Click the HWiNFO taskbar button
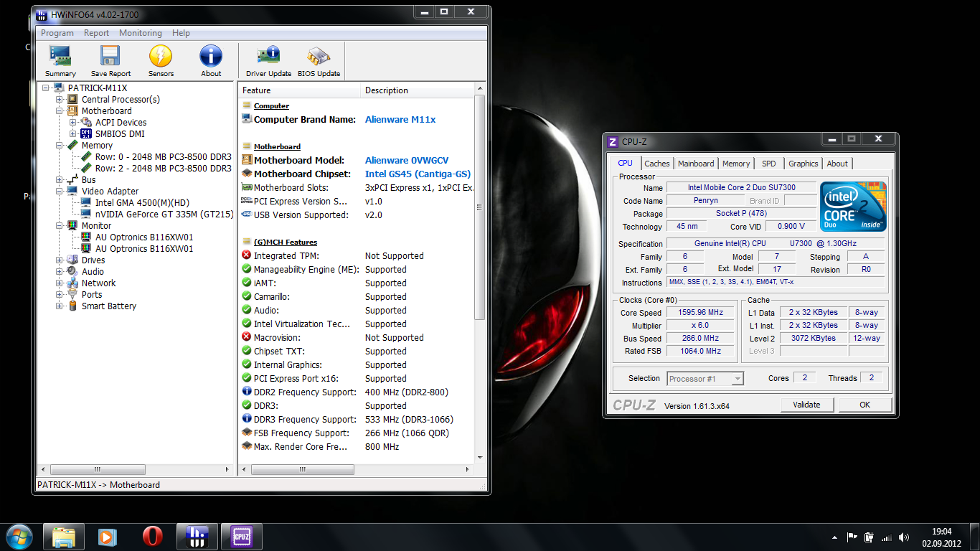Screen dimensions: 980x551 pos(197,537)
